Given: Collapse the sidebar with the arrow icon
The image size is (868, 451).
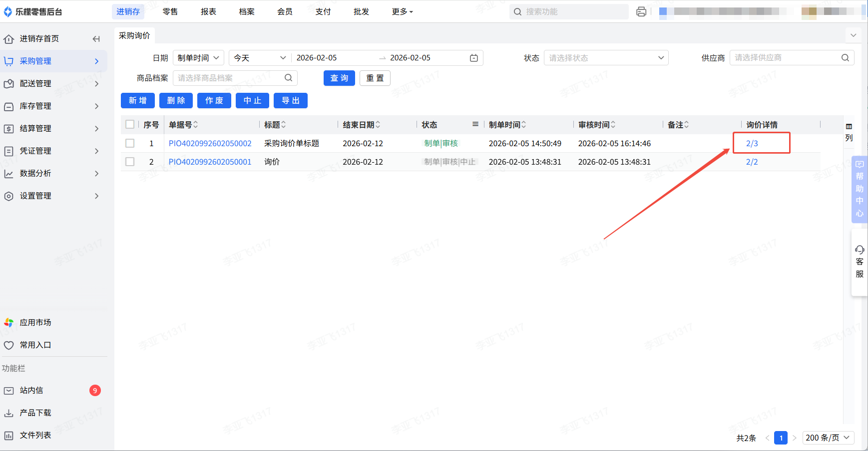Looking at the screenshot, I should pos(96,39).
